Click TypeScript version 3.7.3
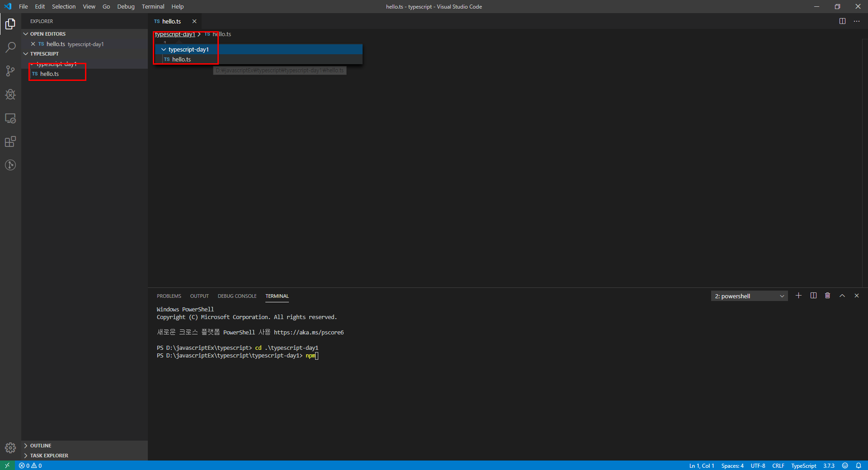 pyautogui.click(x=829, y=465)
